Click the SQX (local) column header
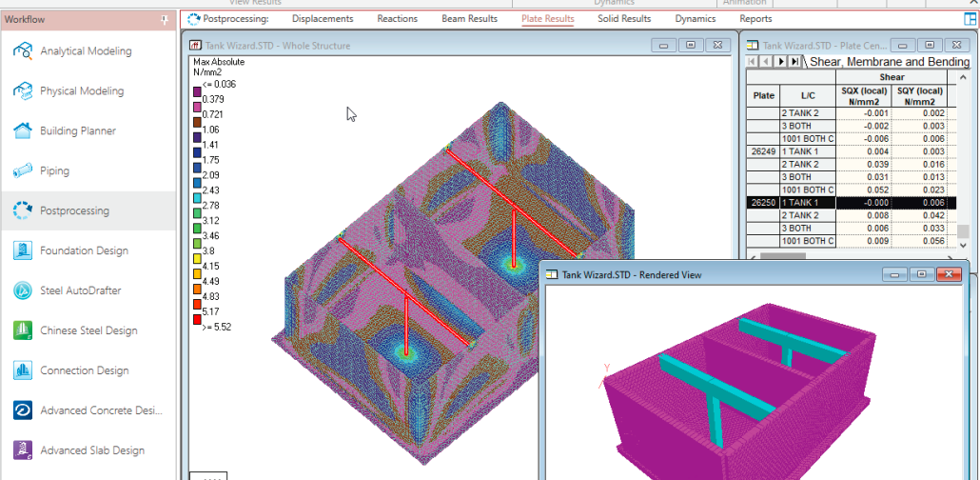 864,96
